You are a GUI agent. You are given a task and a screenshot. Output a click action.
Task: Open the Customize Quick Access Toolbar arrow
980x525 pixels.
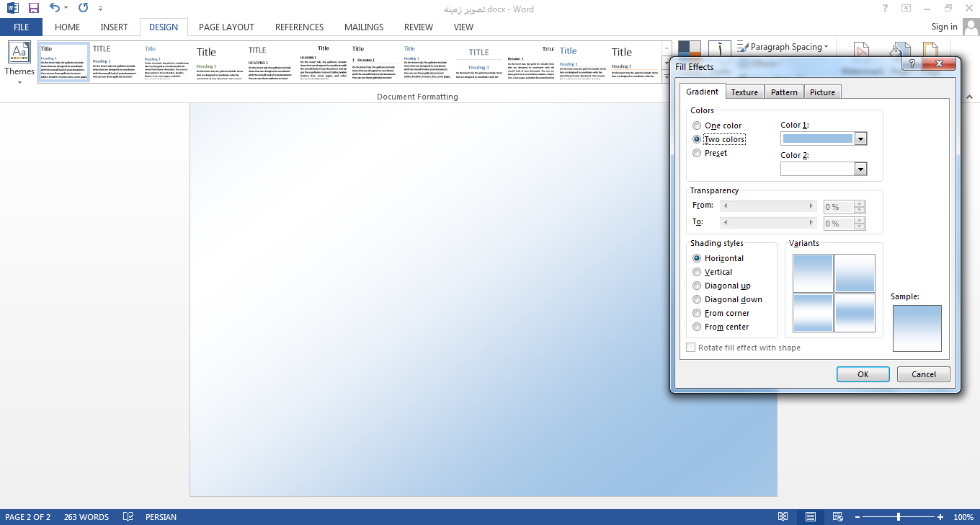(100, 9)
